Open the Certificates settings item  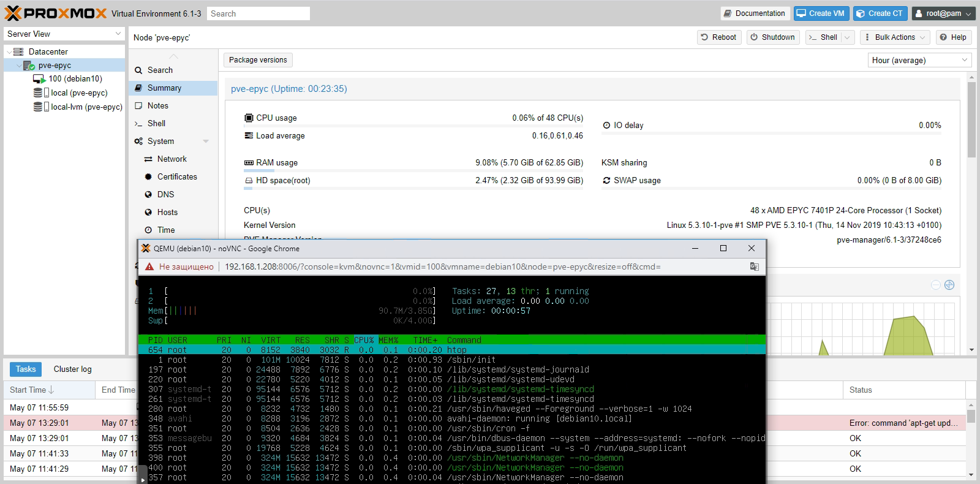pyautogui.click(x=177, y=176)
